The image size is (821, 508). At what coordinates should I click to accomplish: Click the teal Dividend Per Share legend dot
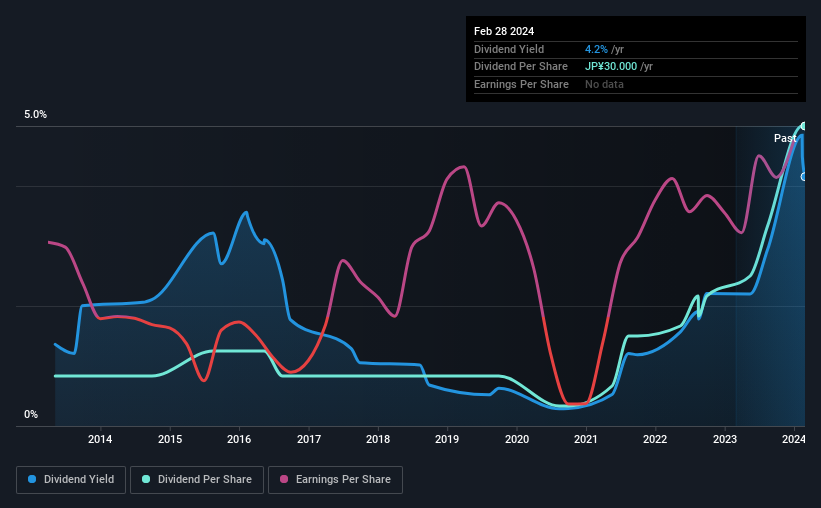146,479
